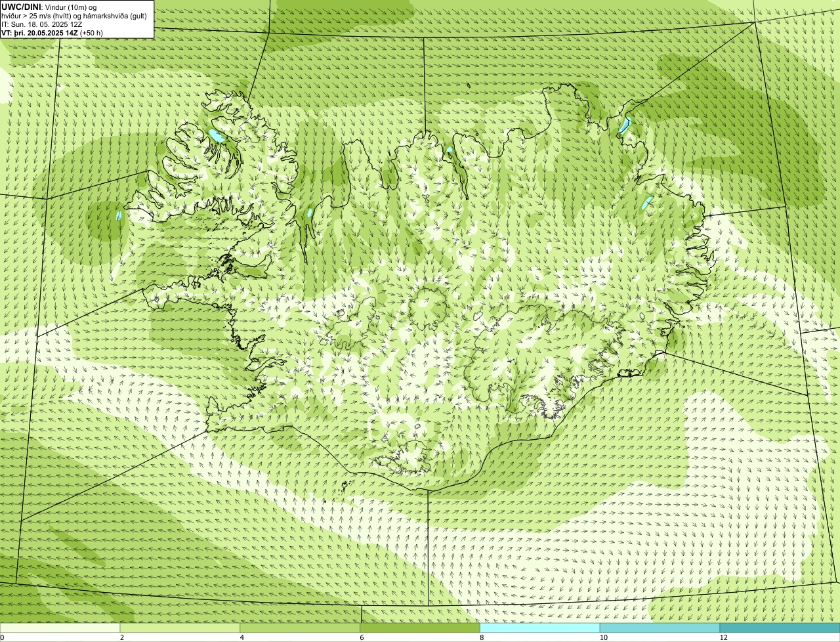
Task: Click the '0' label on the color scale
Action: click(2, 637)
